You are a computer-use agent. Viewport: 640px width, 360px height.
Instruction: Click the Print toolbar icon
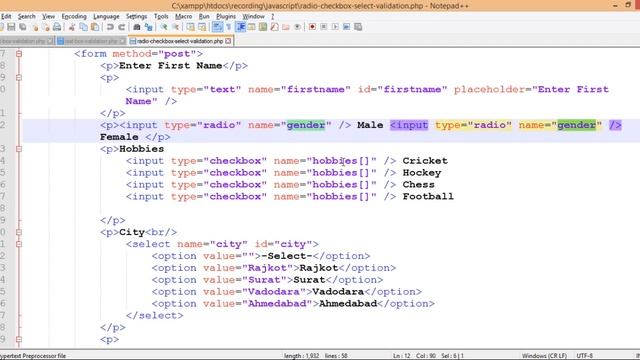tap(57, 27)
